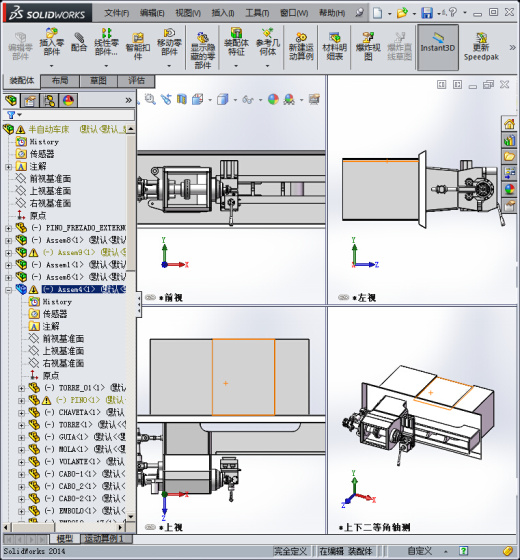Collapse the Assem4<1> tree node
Viewport: 520px width, 560px height.
point(9,290)
